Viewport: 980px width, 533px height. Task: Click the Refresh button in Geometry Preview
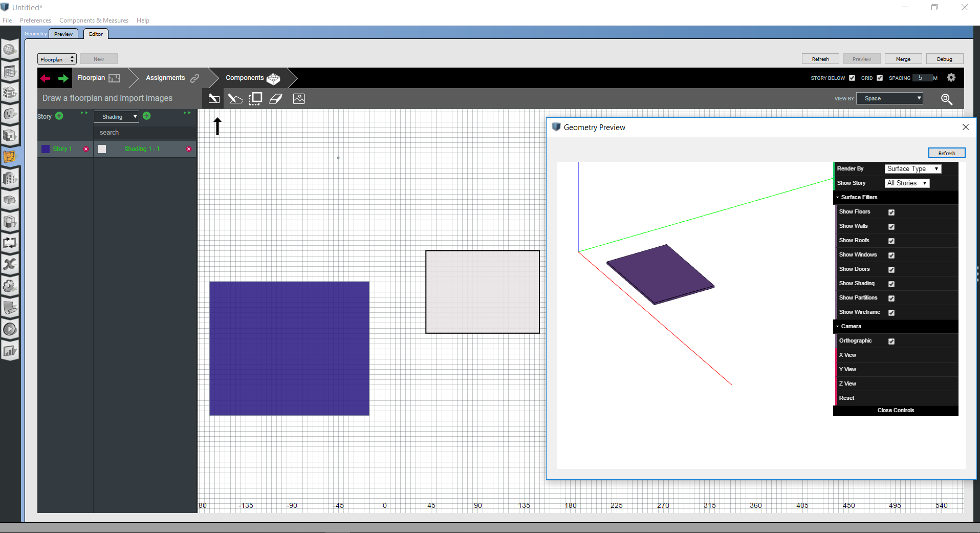click(x=946, y=153)
